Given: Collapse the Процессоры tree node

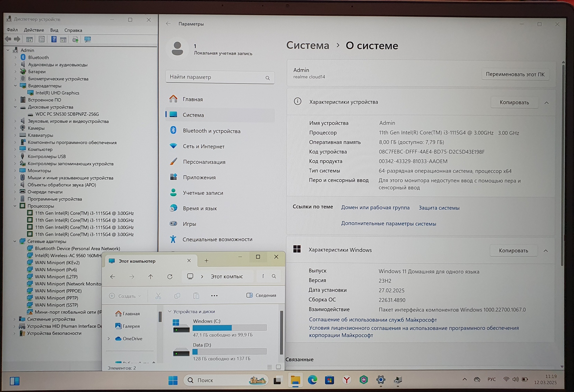Looking at the screenshot, I should [x=15, y=206].
